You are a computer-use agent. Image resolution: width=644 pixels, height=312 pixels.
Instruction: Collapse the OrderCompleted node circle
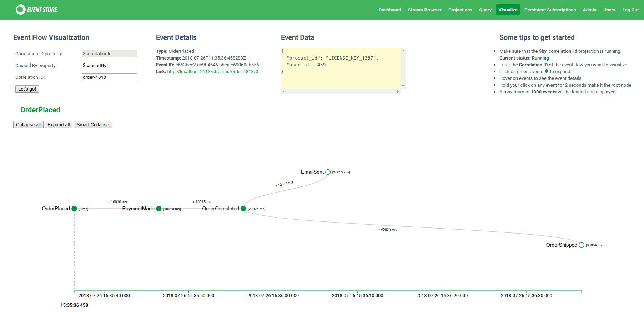tap(243, 209)
